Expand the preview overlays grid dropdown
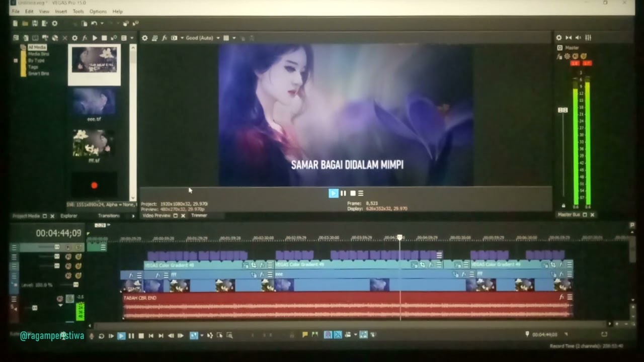This screenshot has height=362, width=644. pyautogui.click(x=233, y=38)
